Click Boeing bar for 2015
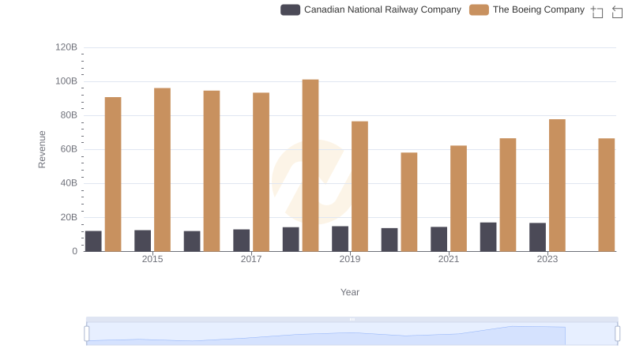Viewport: 632px width, 364px height. [x=162, y=170]
